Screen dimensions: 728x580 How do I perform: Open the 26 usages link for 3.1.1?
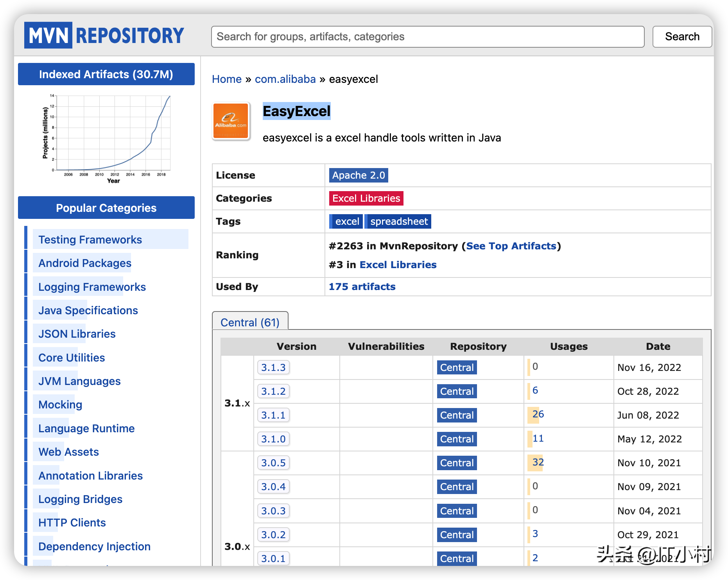coord(538,414)
